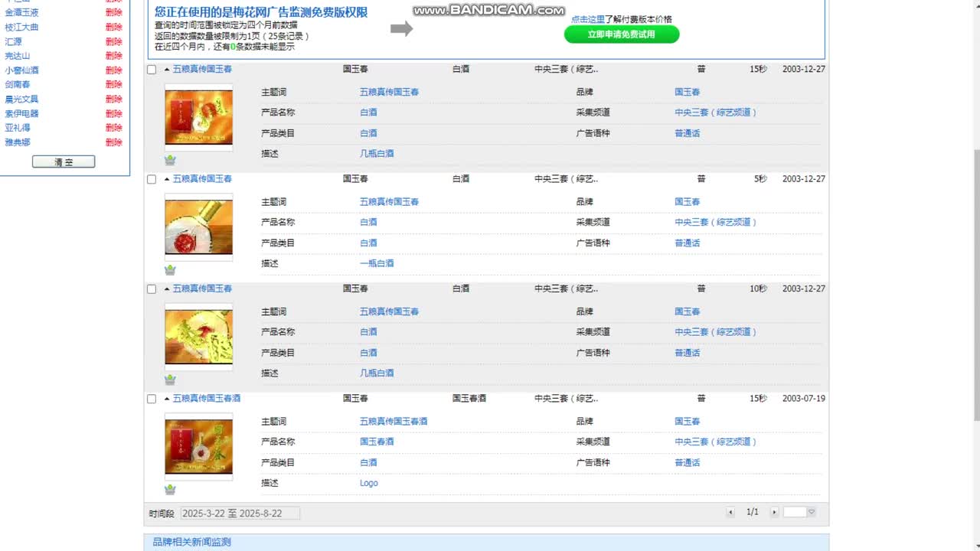The image size is (980, 551).
Task: Click the 时间段 date range field
Action: tap(240, 514)
